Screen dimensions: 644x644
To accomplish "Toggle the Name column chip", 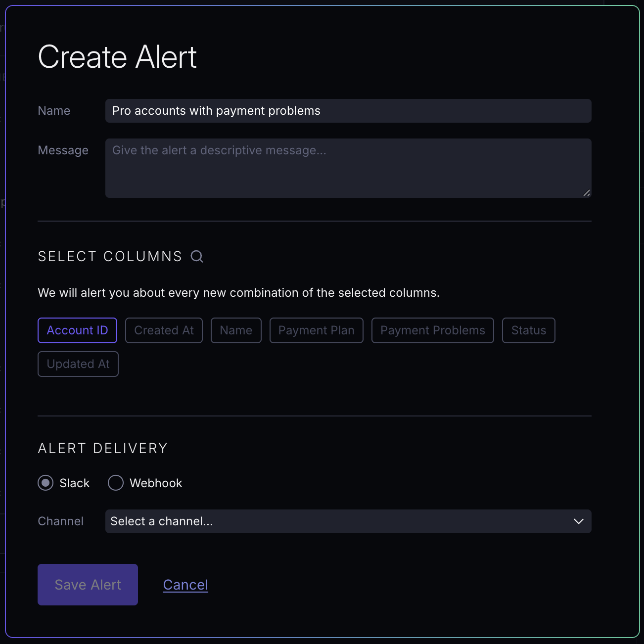I will point(236,330).
